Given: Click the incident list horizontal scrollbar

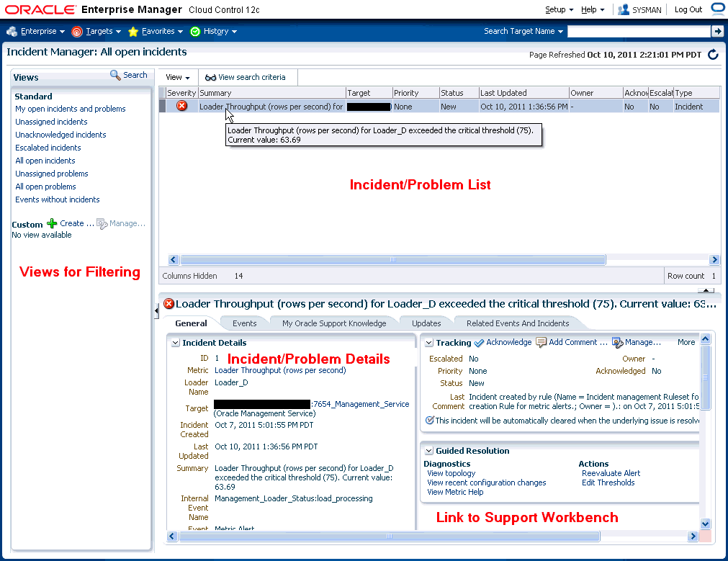Looking at the screenshot, I should 392,259.
